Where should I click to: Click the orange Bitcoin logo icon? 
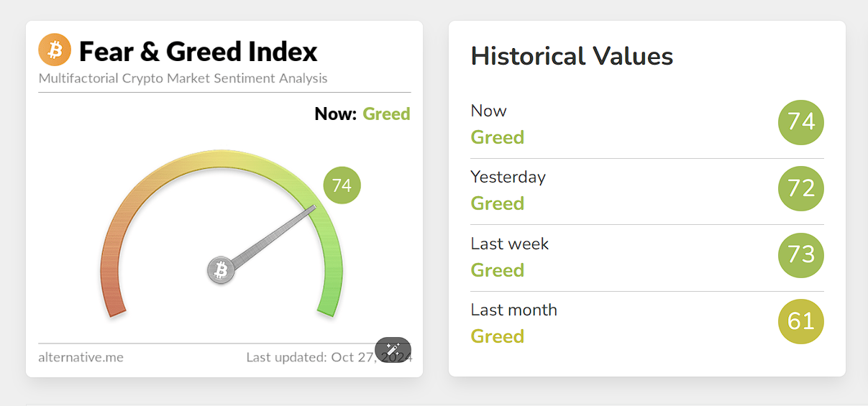coord(55,50)
